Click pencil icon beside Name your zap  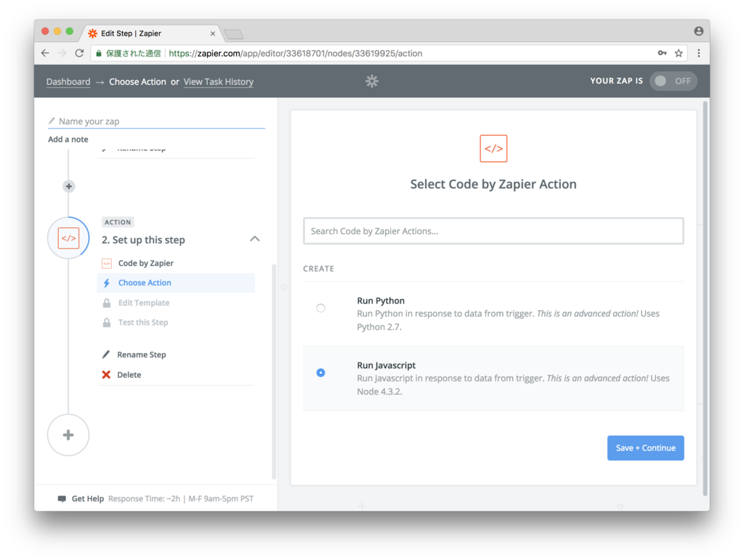click(52, 121)
